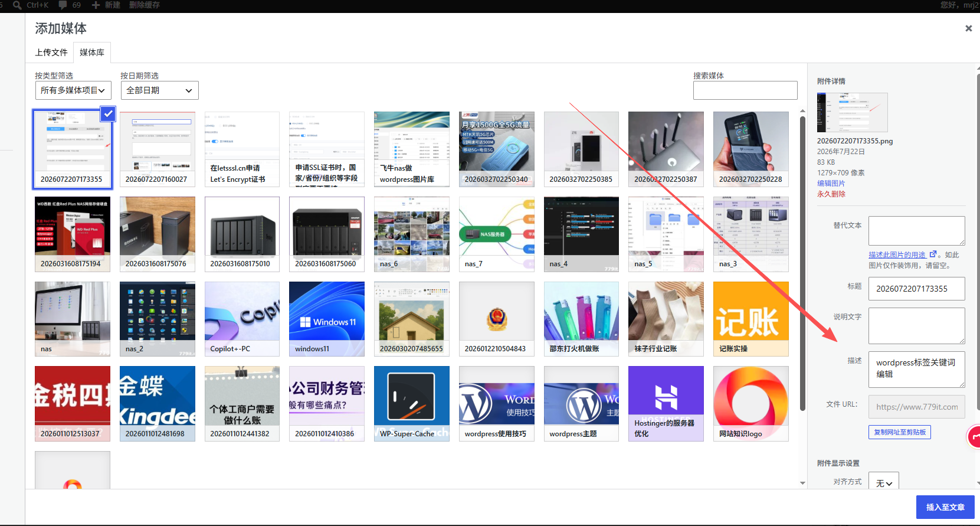Select thumbnail 2026031608175010
This screenshot has width=980, height=526.
[x=242, y=234]
